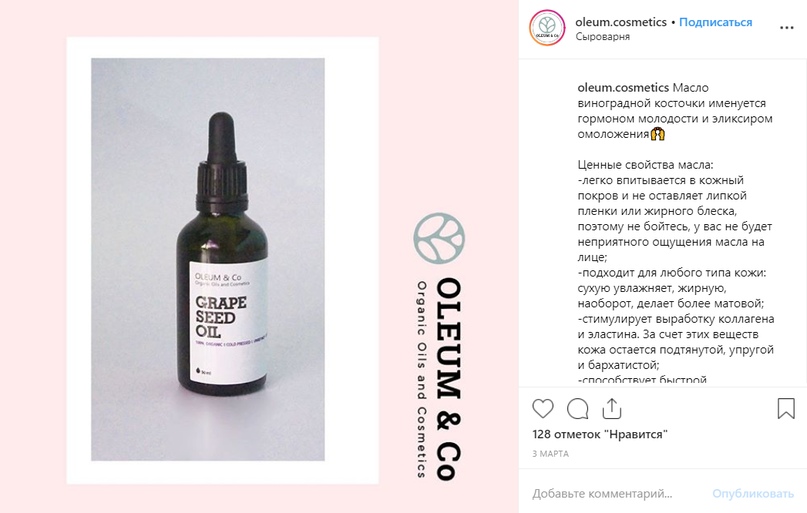Screen dimensions: 807x513
Task: Submit the comment with the Опубликовать button
Action: [x=753, y=493]
